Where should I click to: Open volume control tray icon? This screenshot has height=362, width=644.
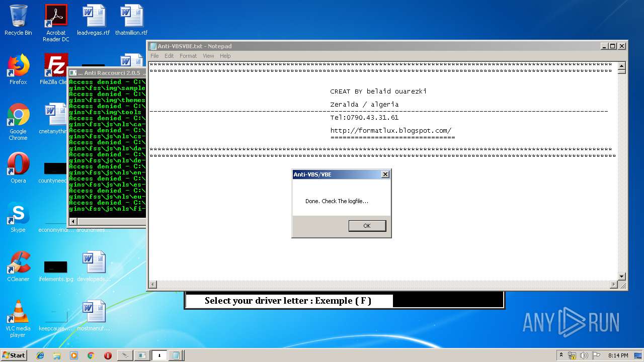[585, 355]
